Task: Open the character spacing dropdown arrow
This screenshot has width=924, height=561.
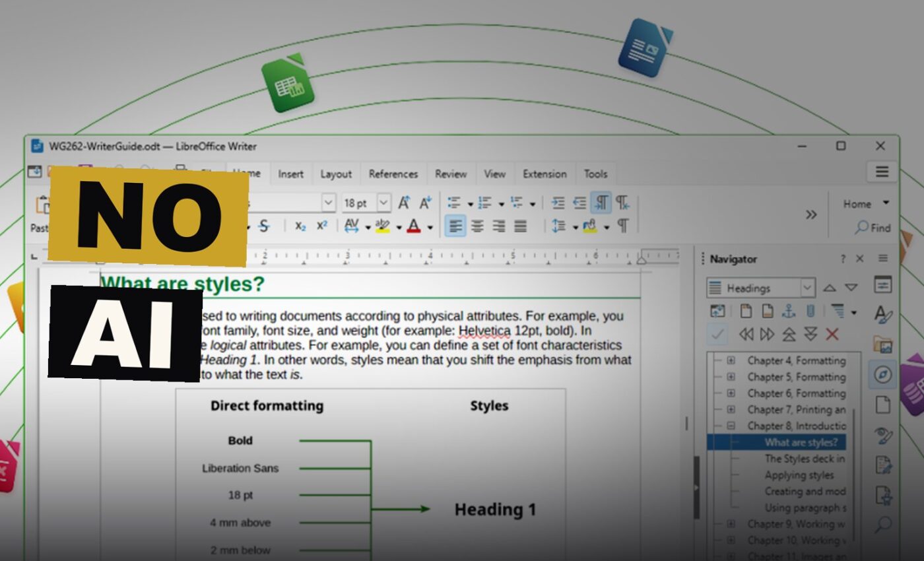Action: pos(368,228)
